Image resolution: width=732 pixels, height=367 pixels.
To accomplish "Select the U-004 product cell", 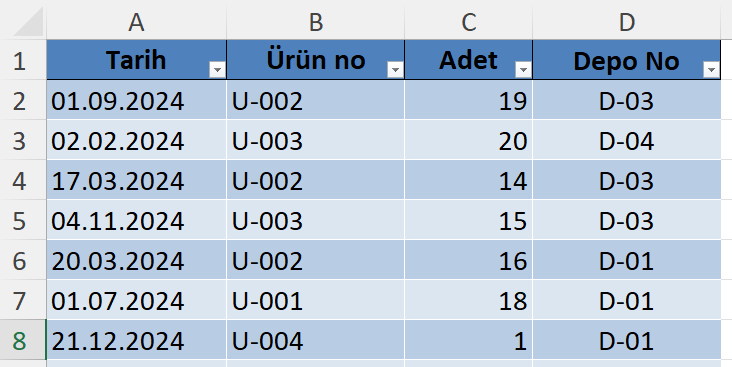I will pos(316,340).
